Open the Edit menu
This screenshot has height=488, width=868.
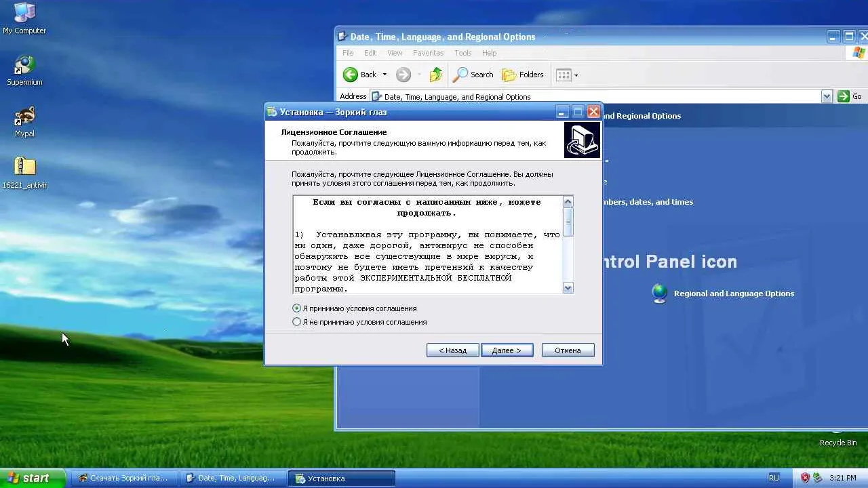click(x=370, y=53)
